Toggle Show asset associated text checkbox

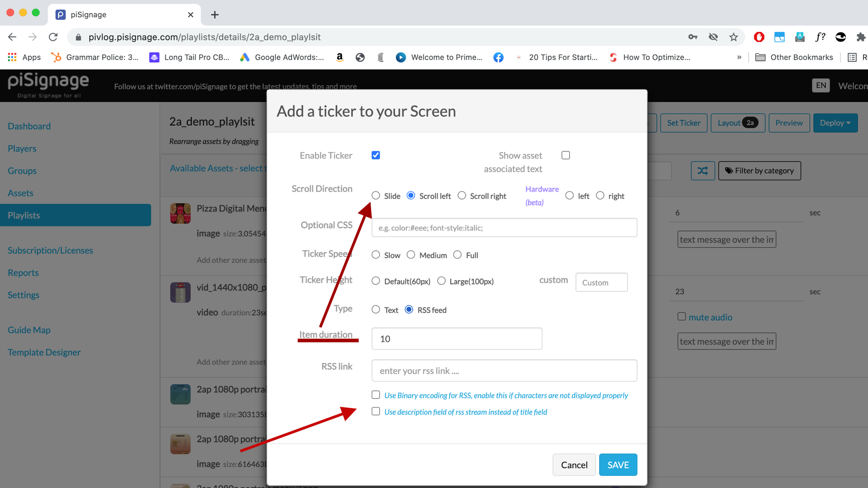point(565,155)
